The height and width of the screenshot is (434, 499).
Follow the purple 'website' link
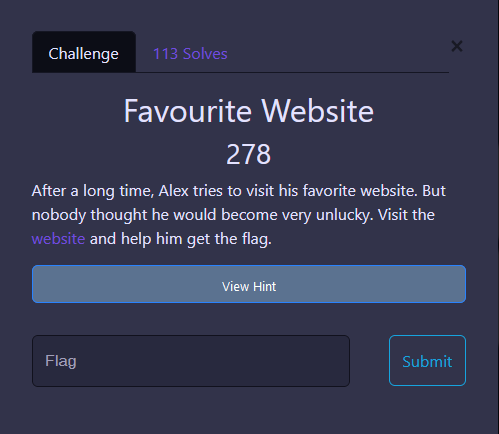pos(58,239)
